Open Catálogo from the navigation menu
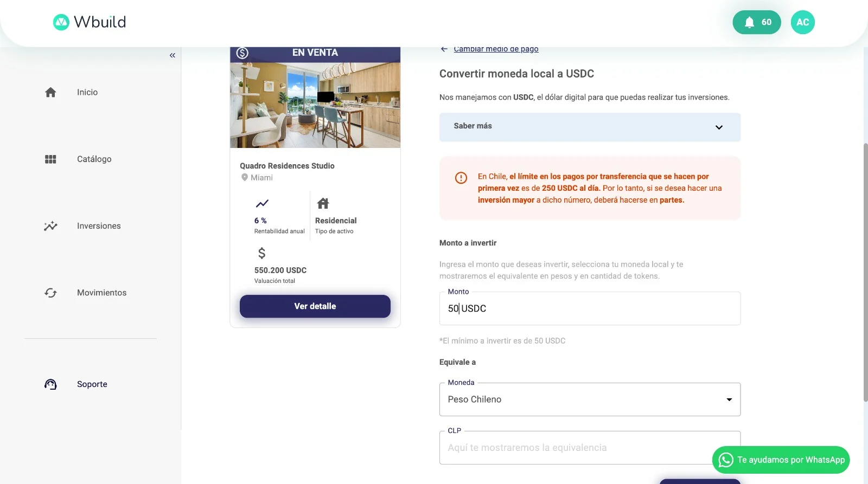 tap(94, 158)
